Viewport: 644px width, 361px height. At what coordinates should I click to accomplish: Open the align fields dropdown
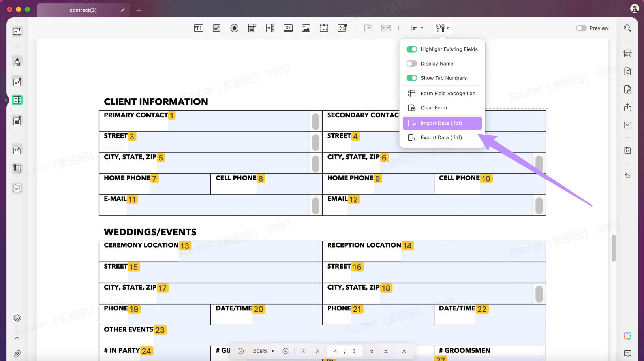[x=417, y=28]
